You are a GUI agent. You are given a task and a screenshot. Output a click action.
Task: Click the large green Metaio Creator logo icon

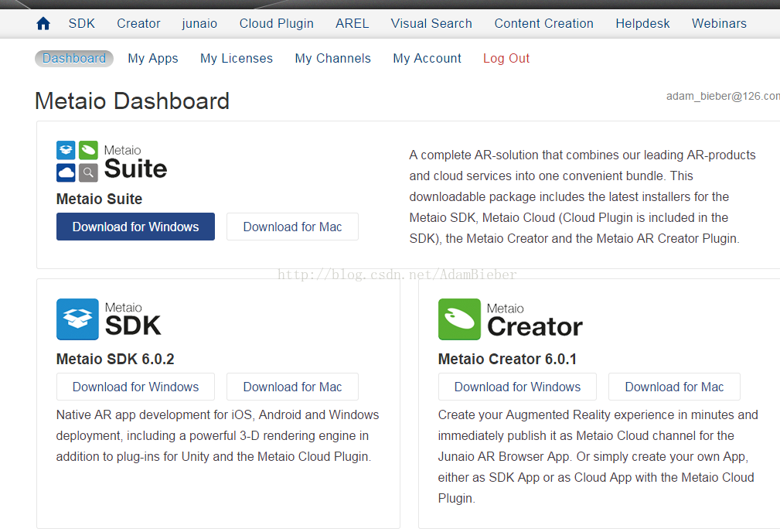(460, 319)
